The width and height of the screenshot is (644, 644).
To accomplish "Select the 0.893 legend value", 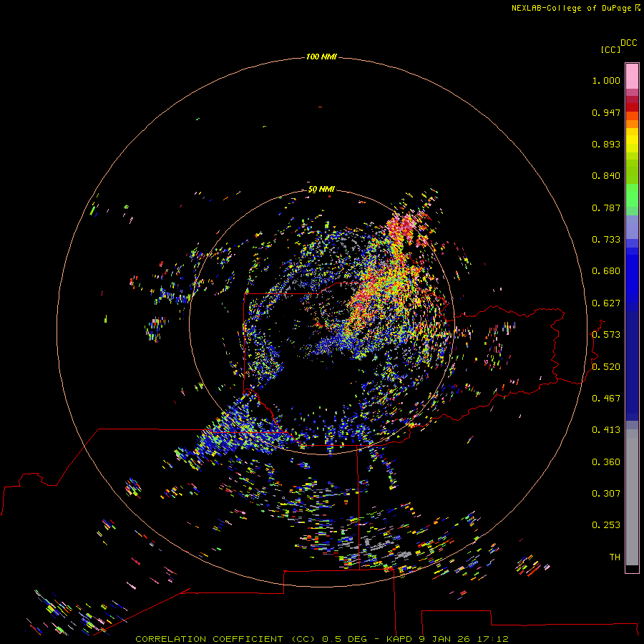I will tap(606, 144).
